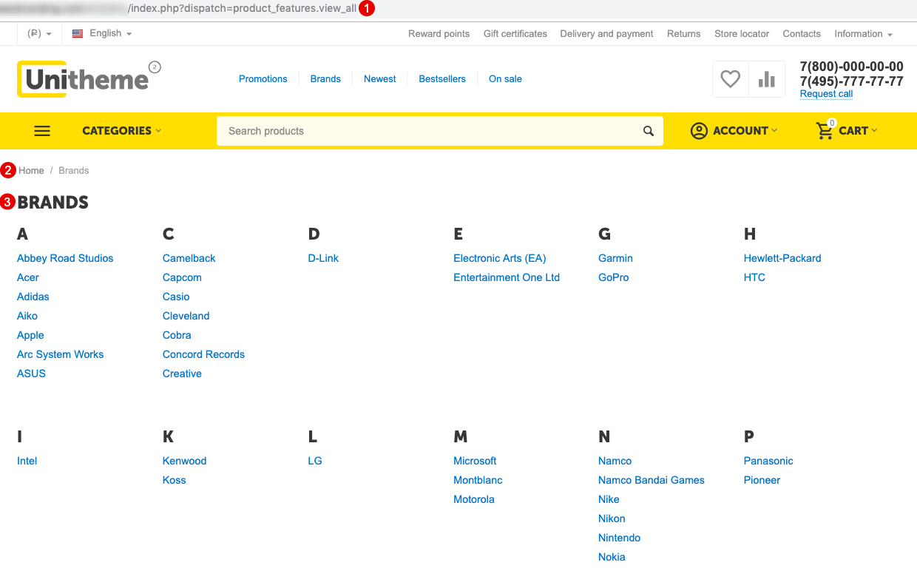Open the Intel brand
This screenshot has height=588, width=917.
pyautogui.click(x=27, y=461)
